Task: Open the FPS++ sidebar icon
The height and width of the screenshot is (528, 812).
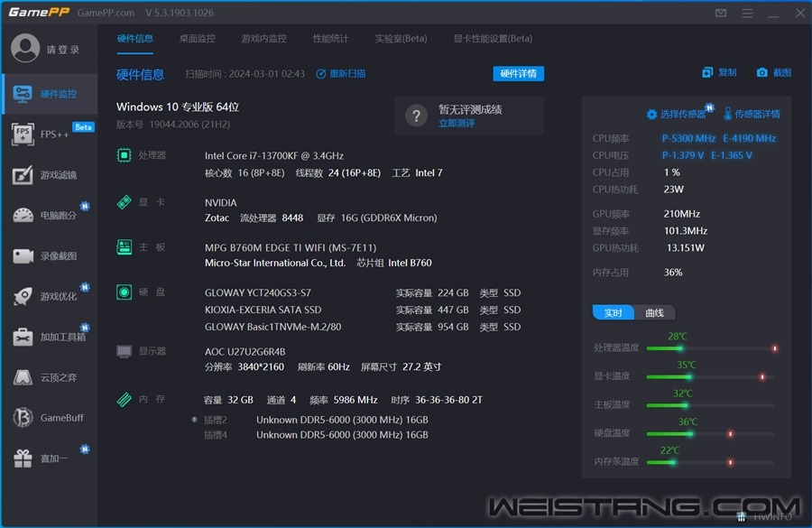Action: pos(23,134)
